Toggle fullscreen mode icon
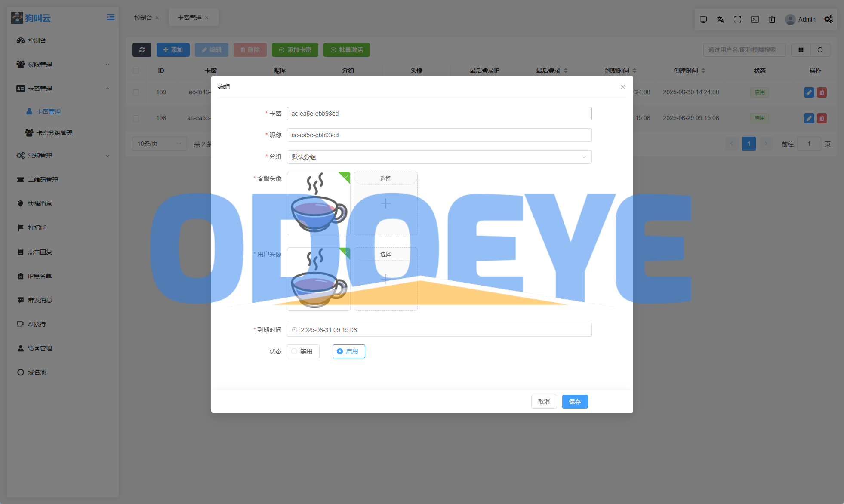 [738, 19]
